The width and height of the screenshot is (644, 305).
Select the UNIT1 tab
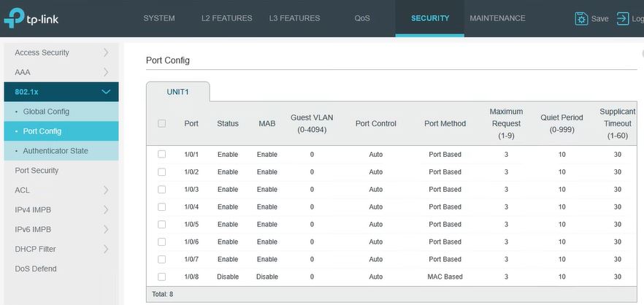point(178,92)
